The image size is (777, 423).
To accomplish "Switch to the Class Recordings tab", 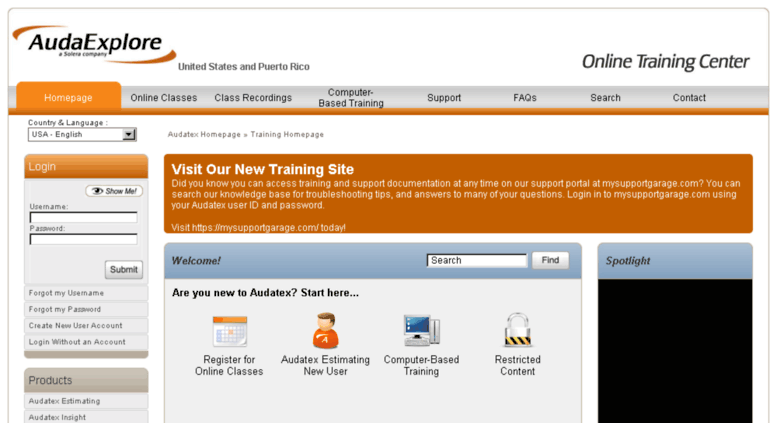I will [253, 98].
